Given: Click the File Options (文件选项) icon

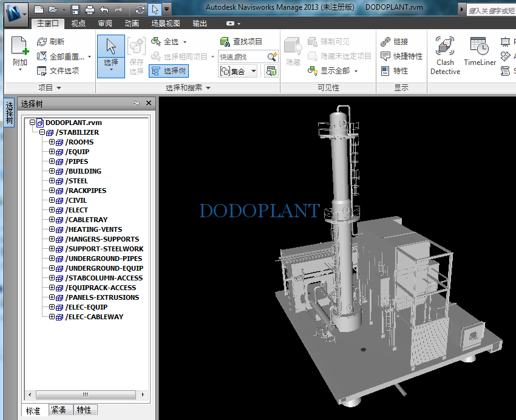Looking at the screenshot, I should (42, 71).
